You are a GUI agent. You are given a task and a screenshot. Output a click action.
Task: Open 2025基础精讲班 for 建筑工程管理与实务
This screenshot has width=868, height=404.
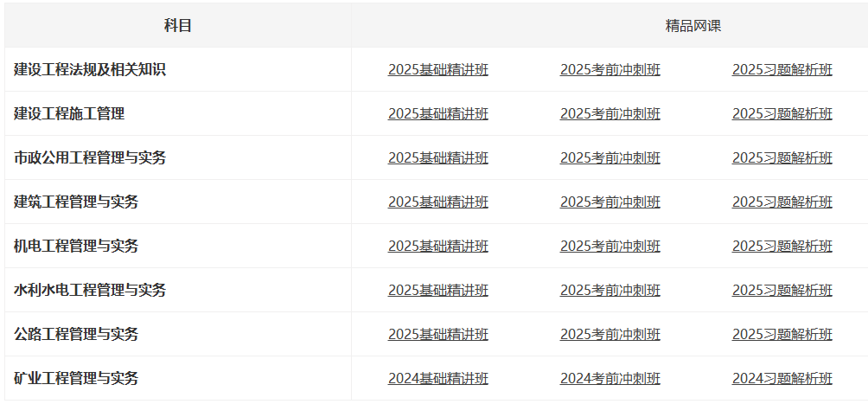(437, 202)
